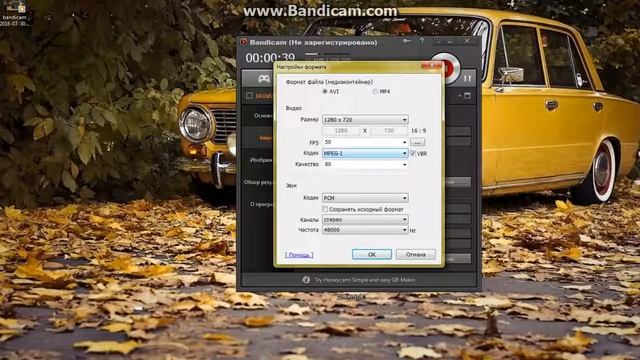Open the Частота 48000 dropdown
This screenshot has height=360, width=640.
tap(365, 230)
